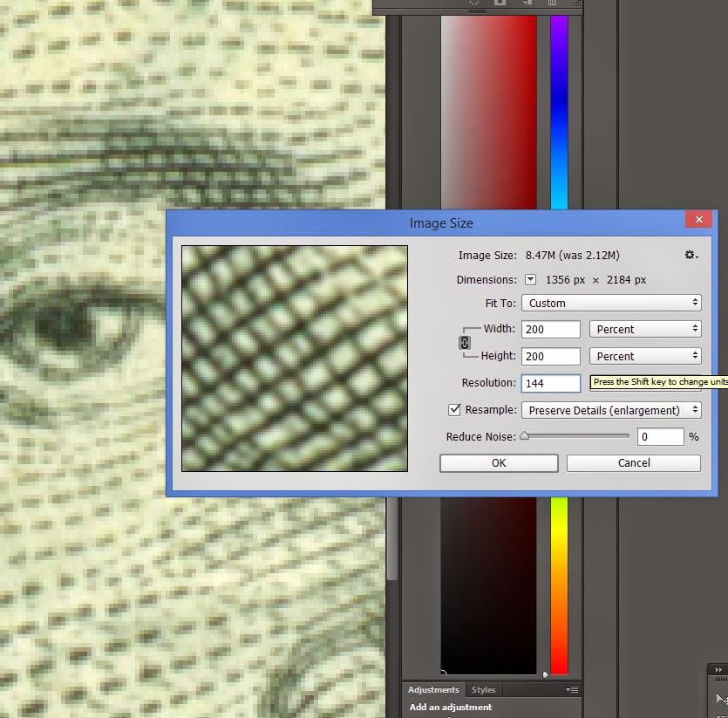
Task: Select the Move tool
Action: (721, 699)
